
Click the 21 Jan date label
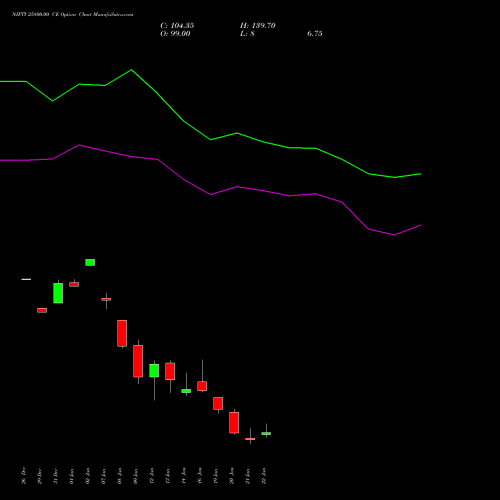pos(248,476)
